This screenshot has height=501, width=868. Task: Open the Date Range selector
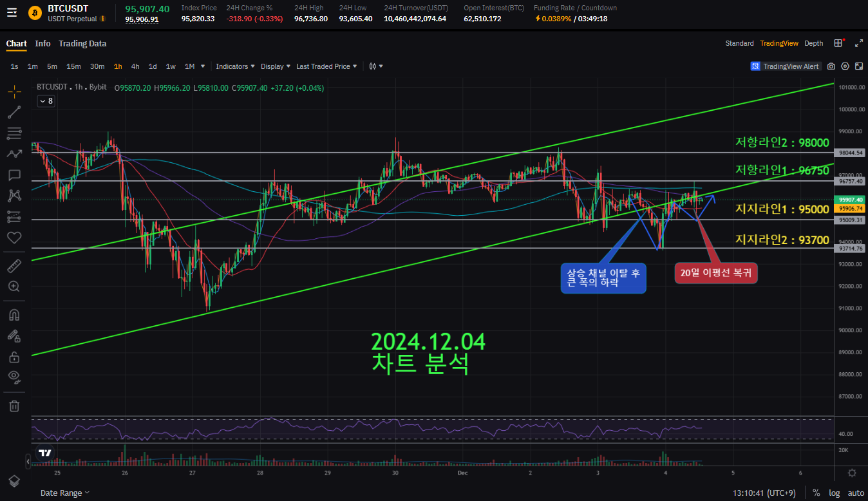(x=64, y=493)
